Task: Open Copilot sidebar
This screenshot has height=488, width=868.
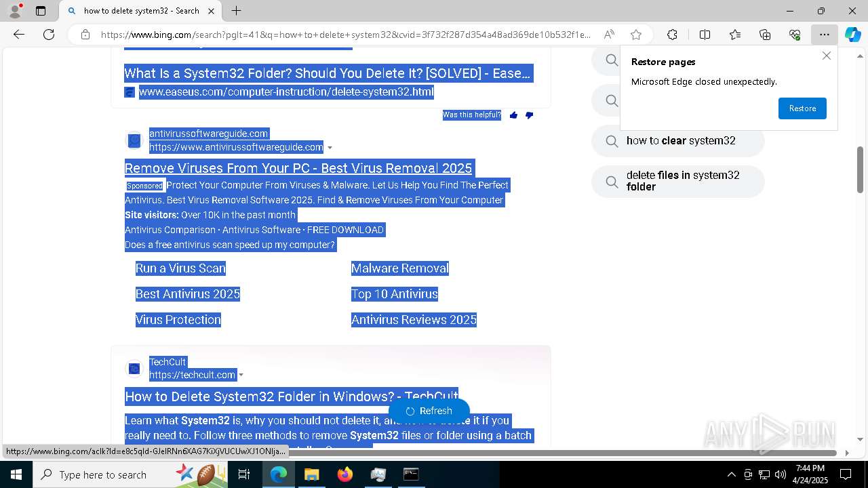Action: [x=853, y=35]
